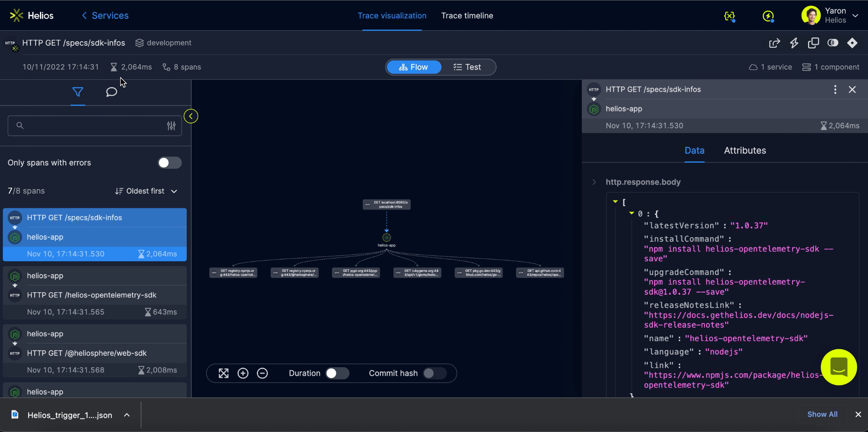Zoom in the flow graph
868x432 pixels.
tap(243, 373)
